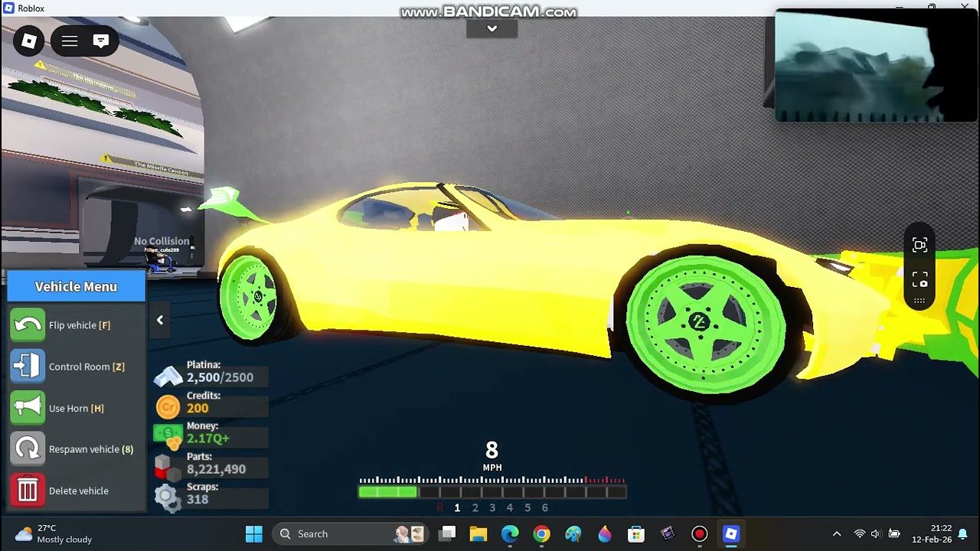This screenshot has height=551, width=980.
Task: Open Task View on taskbar
Action: click(448, 533)
